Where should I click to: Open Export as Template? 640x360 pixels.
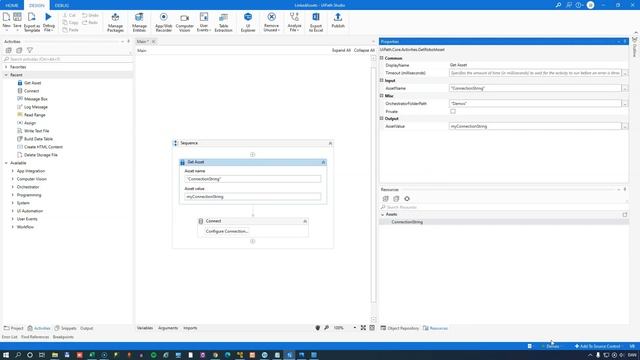click(x=32, y=22)
